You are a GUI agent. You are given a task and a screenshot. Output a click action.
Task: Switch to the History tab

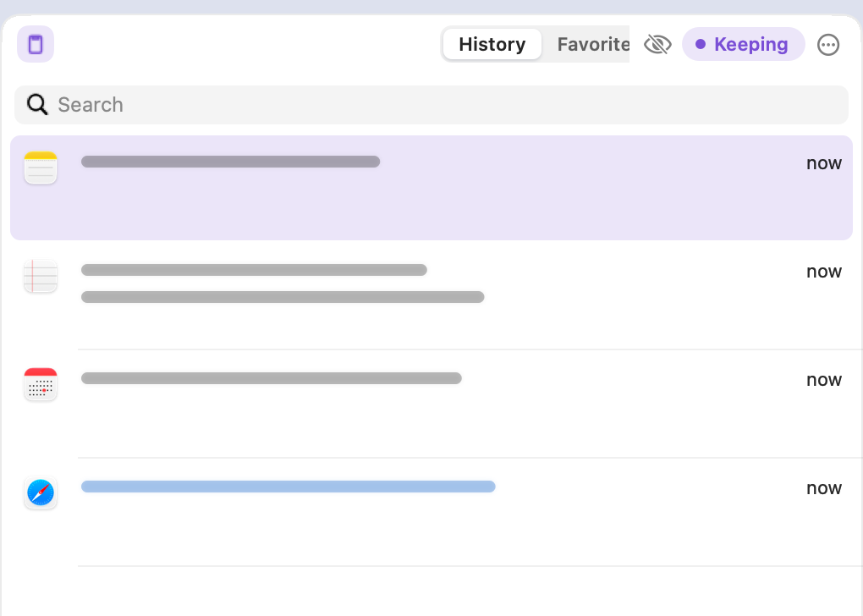(492, 44)
